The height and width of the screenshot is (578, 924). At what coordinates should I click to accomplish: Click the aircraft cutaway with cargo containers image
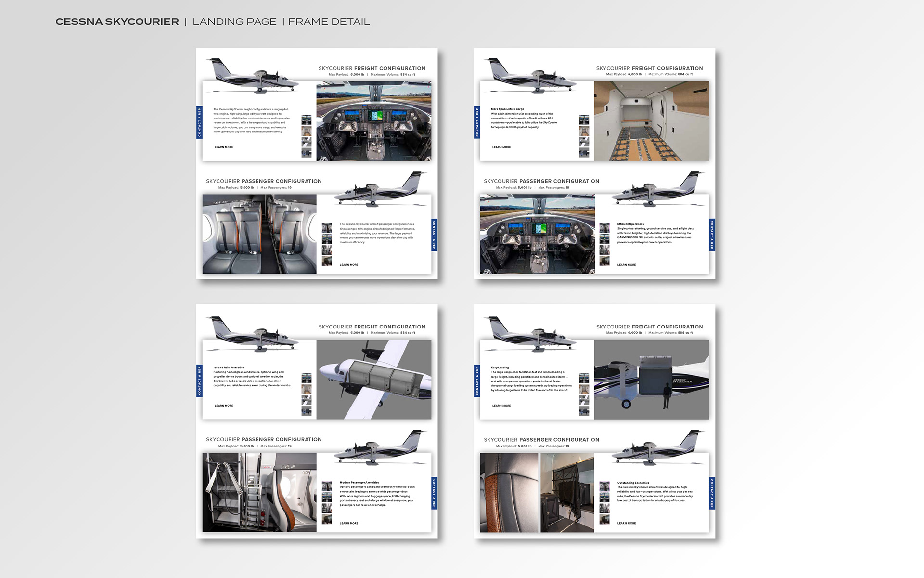(x=374, y=380)
